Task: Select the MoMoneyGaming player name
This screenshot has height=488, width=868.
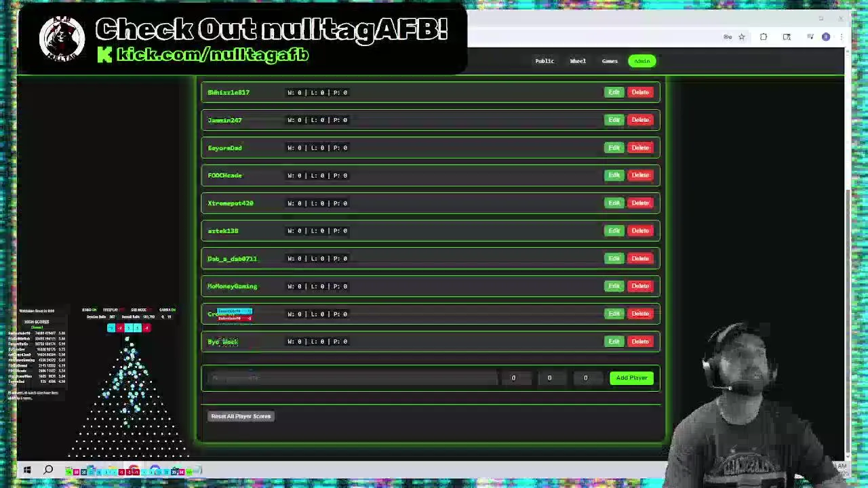Action: pyautogui.click(x=232, y=286)
